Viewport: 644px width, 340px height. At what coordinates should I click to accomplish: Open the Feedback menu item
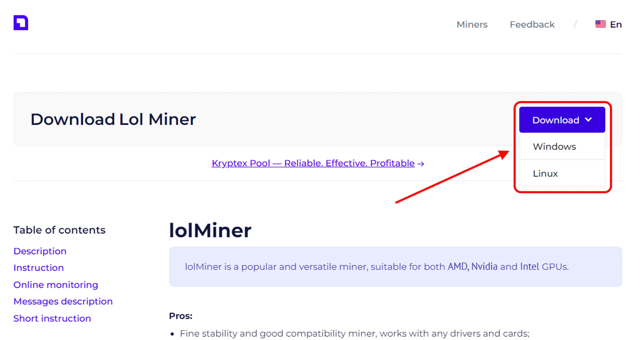[x=532, y=24]
